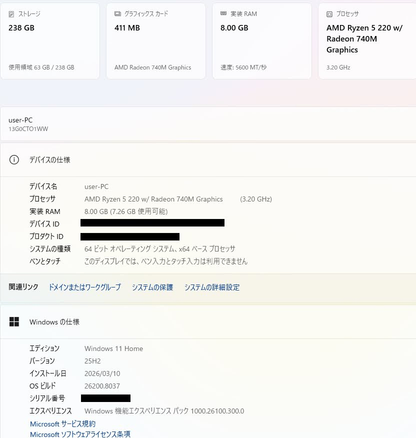Click the OS ビルド label

point(42,386)
